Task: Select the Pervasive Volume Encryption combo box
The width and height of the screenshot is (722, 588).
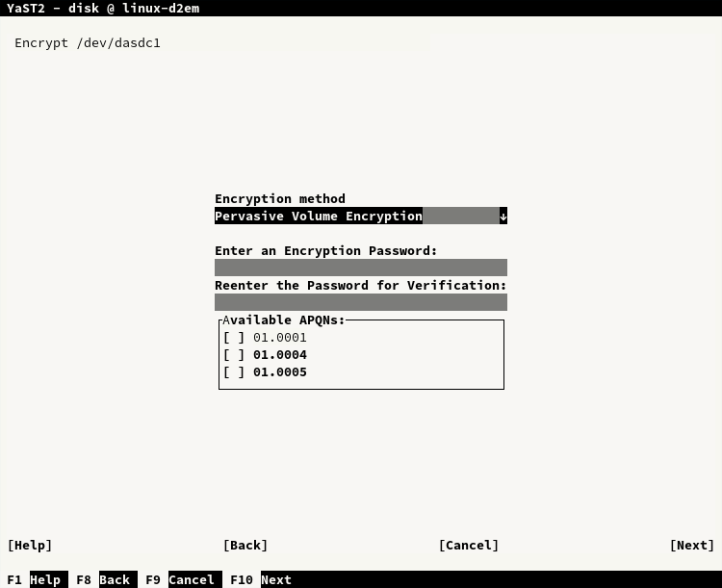Action: (356, 217)
